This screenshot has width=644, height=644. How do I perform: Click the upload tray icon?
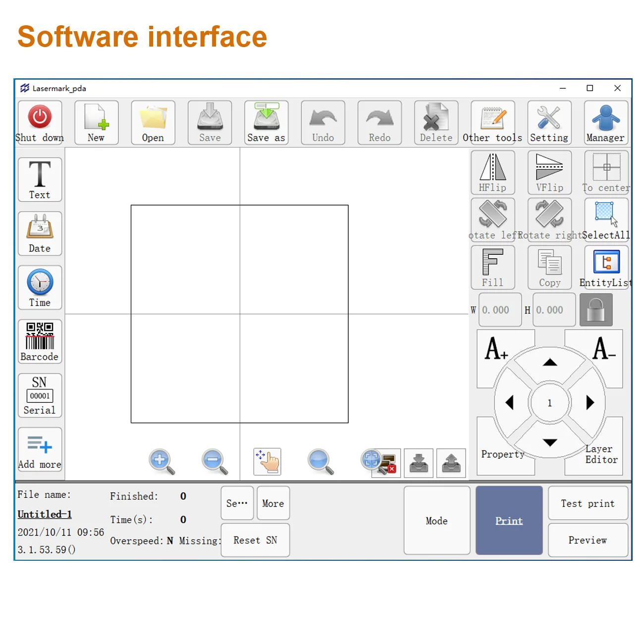(x=451, y=463)
